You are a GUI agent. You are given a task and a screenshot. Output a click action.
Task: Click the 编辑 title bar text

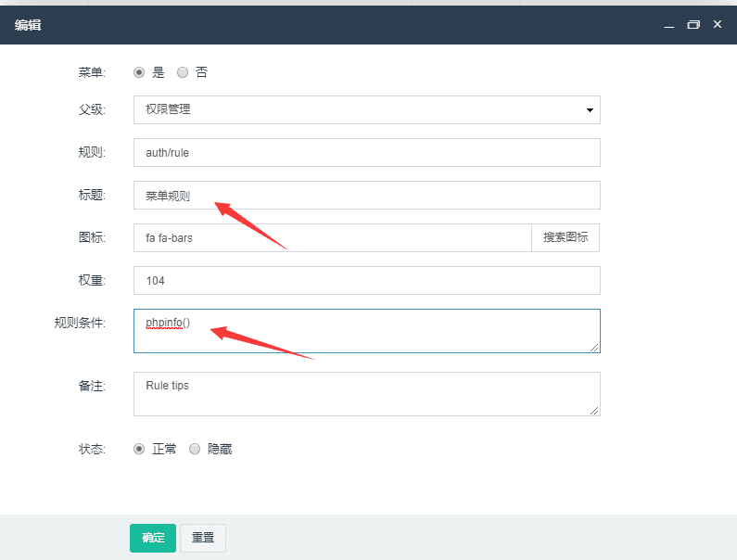click(28, 25)
